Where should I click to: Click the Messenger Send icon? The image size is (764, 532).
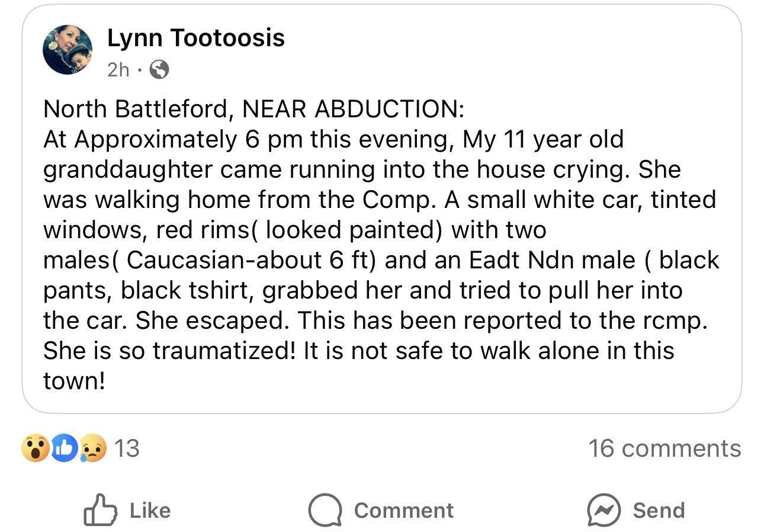(604, 510)
